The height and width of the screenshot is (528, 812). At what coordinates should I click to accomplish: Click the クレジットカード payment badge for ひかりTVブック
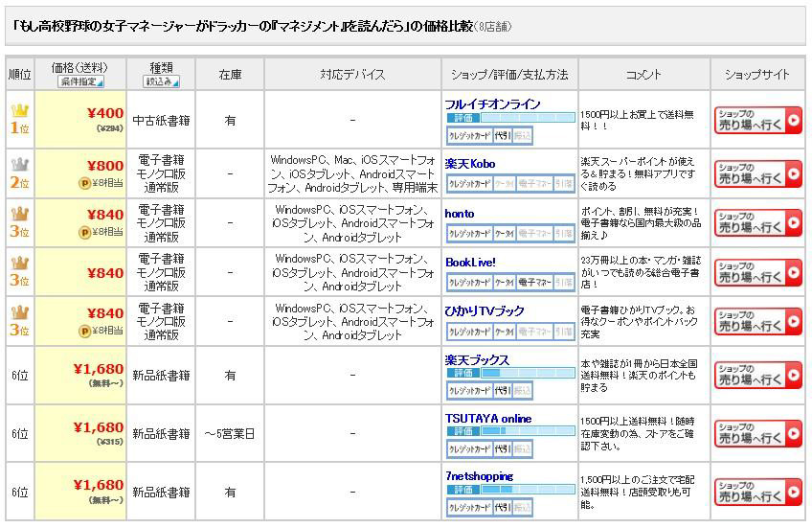pos(470,332)
